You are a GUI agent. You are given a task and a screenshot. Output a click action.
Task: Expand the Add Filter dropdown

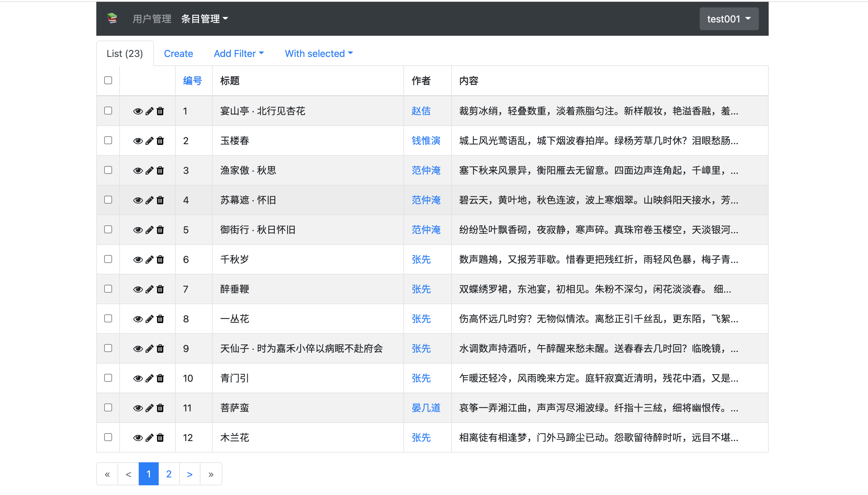pyautogui.click(x=239, y=54)
